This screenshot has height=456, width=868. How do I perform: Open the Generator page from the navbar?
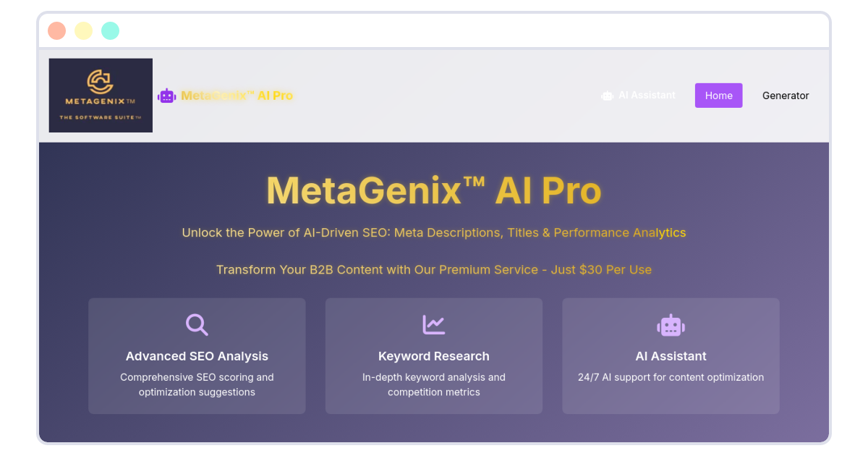pyautogui.click(x=786, y=96)
